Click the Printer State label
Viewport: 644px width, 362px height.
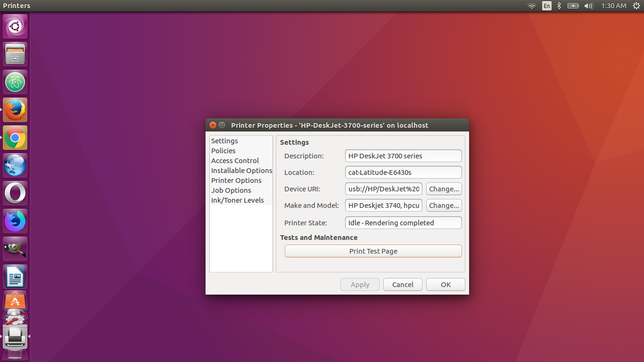pyautogui.click(x=305, y=223)
